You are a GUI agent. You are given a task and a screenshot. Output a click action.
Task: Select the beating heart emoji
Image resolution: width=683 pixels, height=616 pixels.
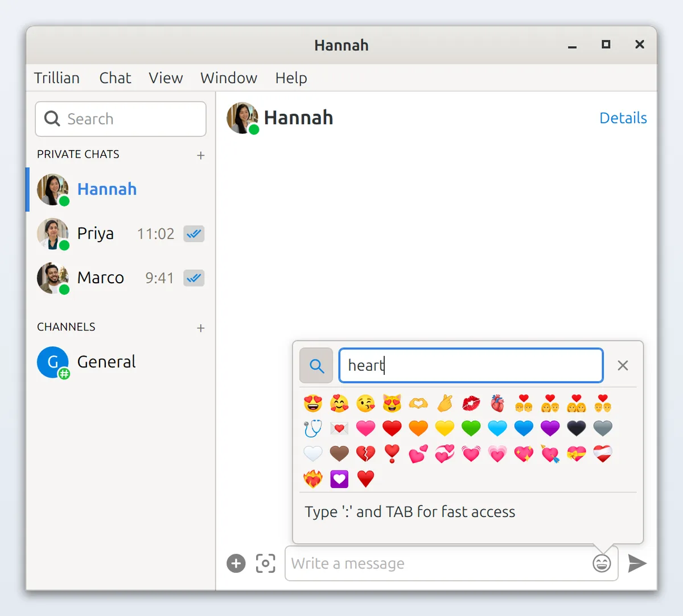click(x=471, y=453)
